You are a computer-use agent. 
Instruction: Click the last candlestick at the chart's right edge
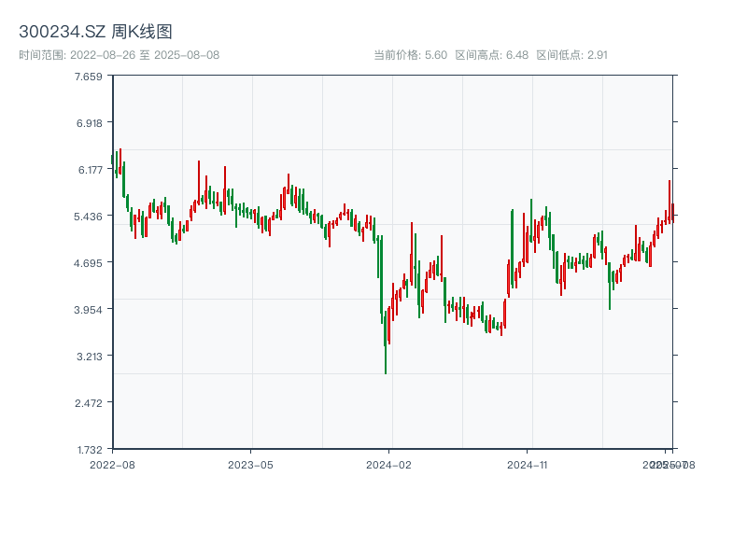point(672,211)
